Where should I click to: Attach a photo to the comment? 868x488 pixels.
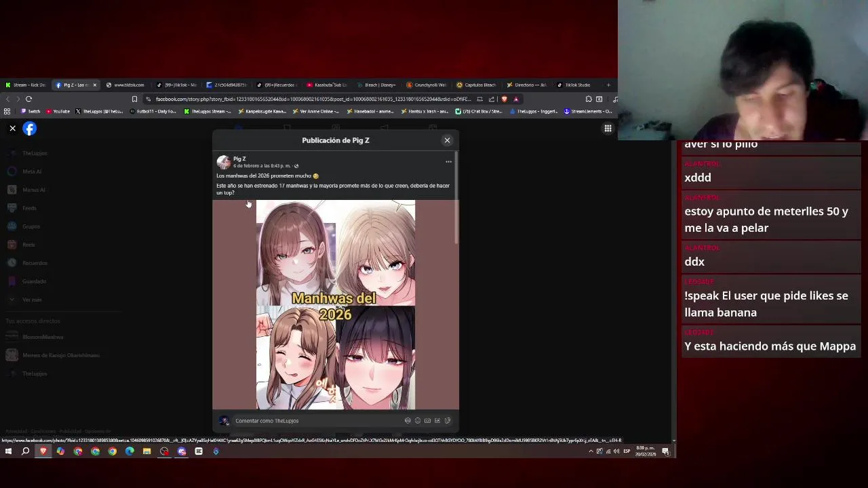pyautogui.click(x=427, y=421)
